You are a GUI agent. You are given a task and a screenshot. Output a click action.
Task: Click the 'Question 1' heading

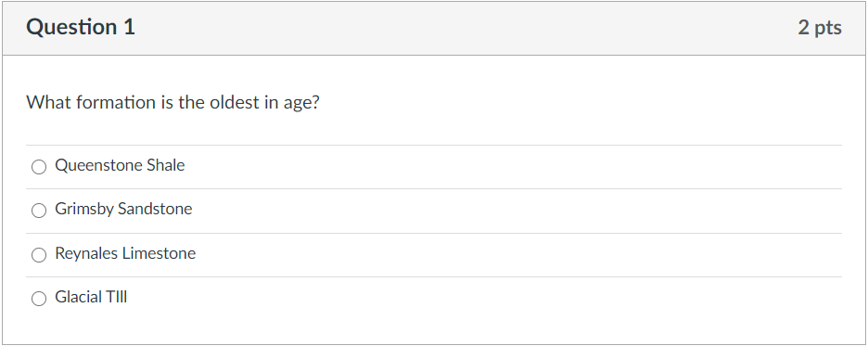coord(81,27)
